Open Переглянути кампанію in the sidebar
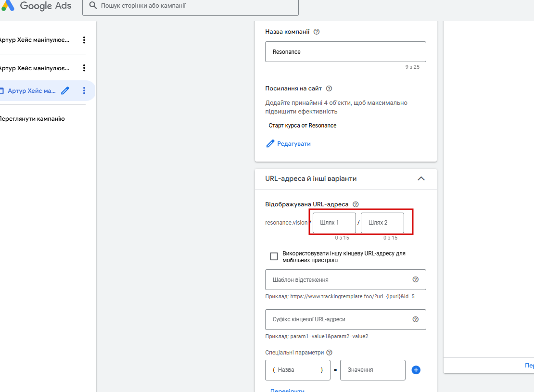The image size is (534, 392). click(32, 119)
